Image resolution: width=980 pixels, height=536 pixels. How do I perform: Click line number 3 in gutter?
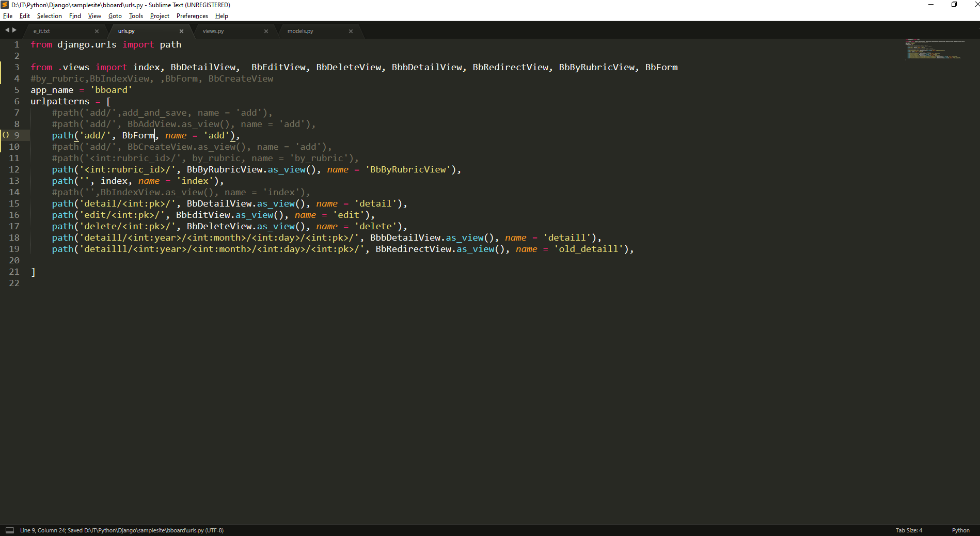tap(17, 67)
